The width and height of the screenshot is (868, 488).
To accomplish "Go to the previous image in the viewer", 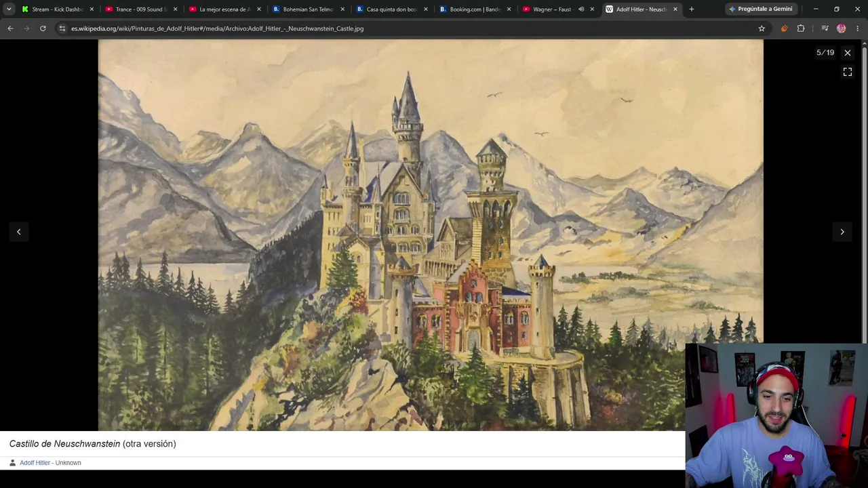I will pos(19,232).
